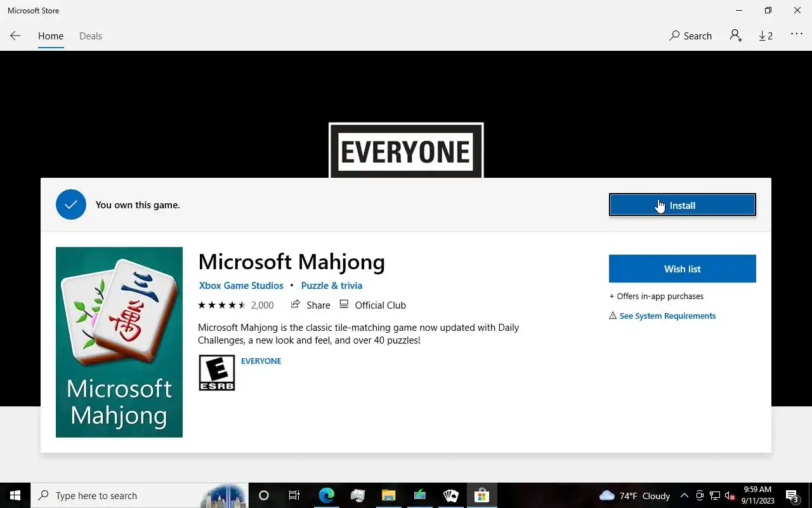Open the weather widget showing 74°F Cloudy

point(634,495)
